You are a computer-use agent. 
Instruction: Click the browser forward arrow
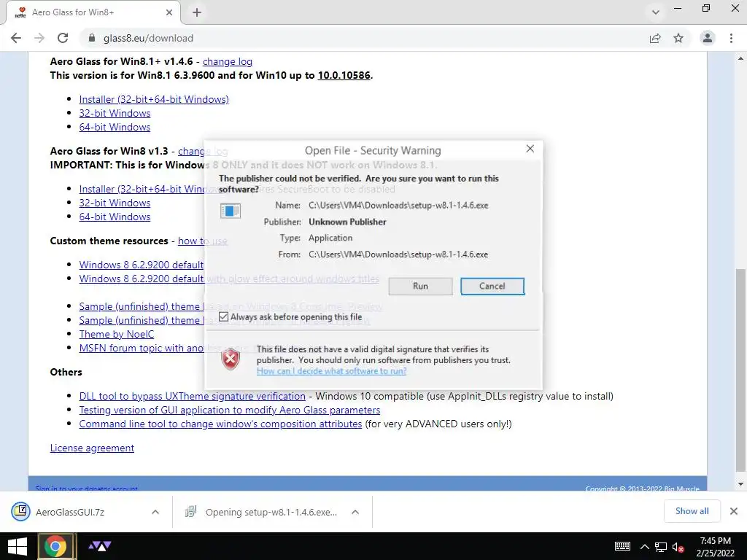(x=39, y=38)
